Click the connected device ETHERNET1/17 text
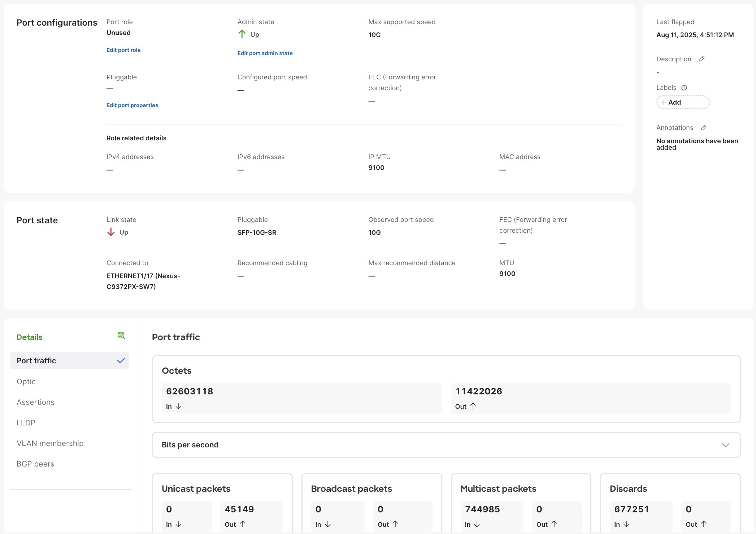Screen dimensions: 756x534 coord(143,281)
